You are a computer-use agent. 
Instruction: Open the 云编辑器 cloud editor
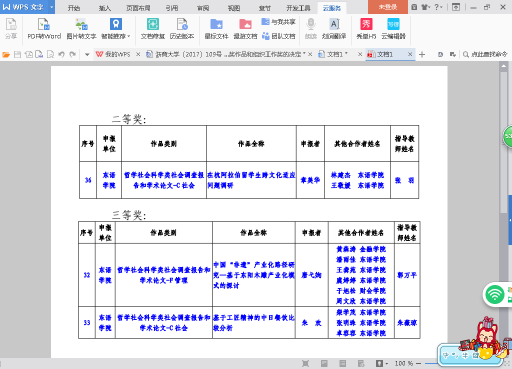coord(393,29)
